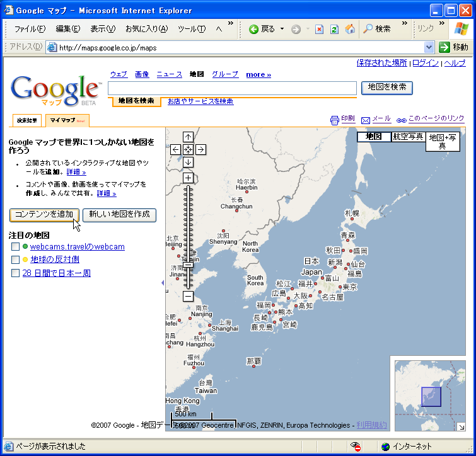This screenshot has width=476, height=456.
Task: Expand the menu bar overflow chevron
Action: 231,23
